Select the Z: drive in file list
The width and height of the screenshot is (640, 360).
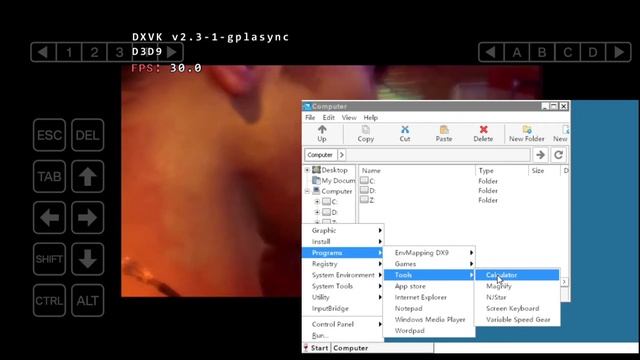368,200
